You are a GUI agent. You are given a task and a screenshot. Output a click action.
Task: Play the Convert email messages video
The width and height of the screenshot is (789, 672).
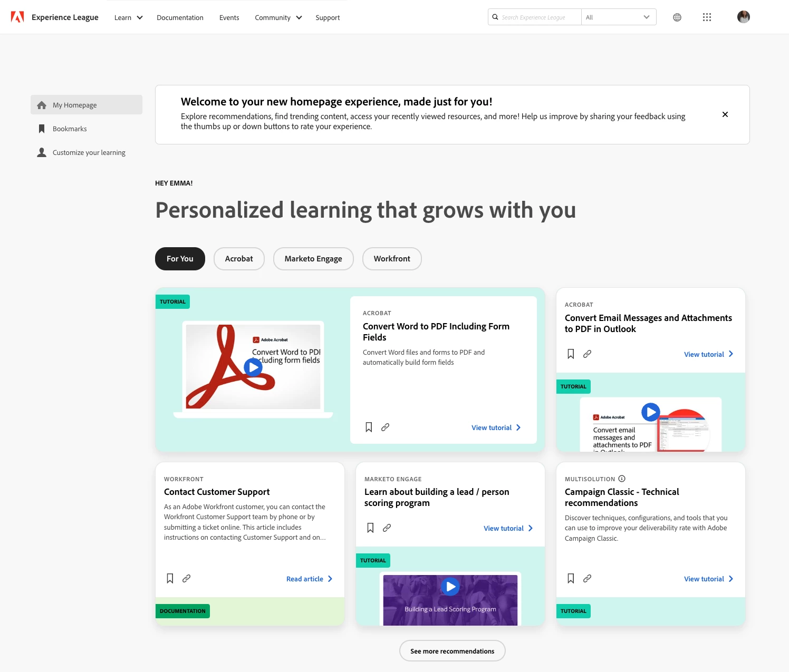coord(651,412)
